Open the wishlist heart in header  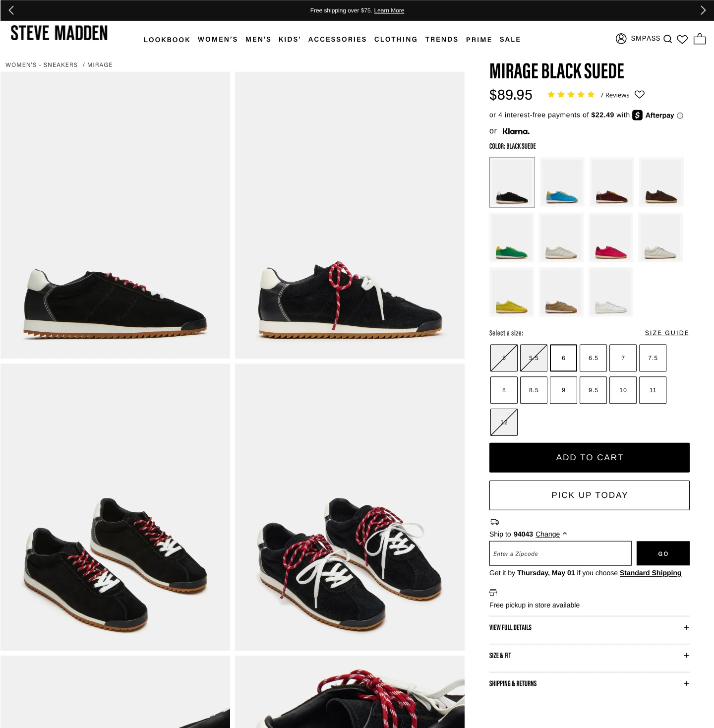tap(682, 39)
